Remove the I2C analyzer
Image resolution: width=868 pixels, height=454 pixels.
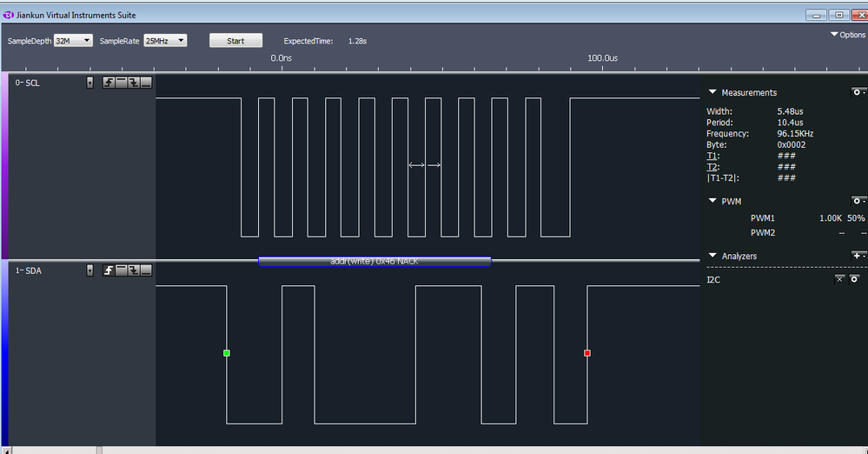coord(840,279)
